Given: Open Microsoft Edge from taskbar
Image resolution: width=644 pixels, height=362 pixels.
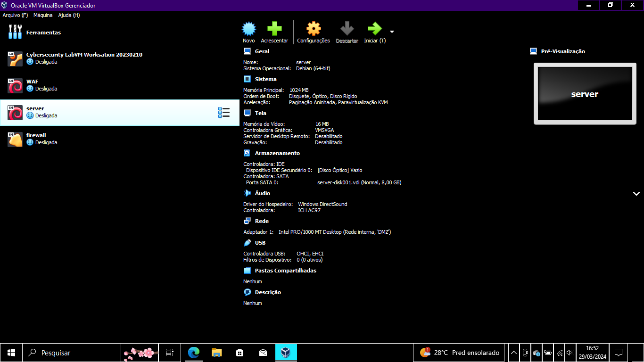Looking at the screenshot, I should [194, 353].
